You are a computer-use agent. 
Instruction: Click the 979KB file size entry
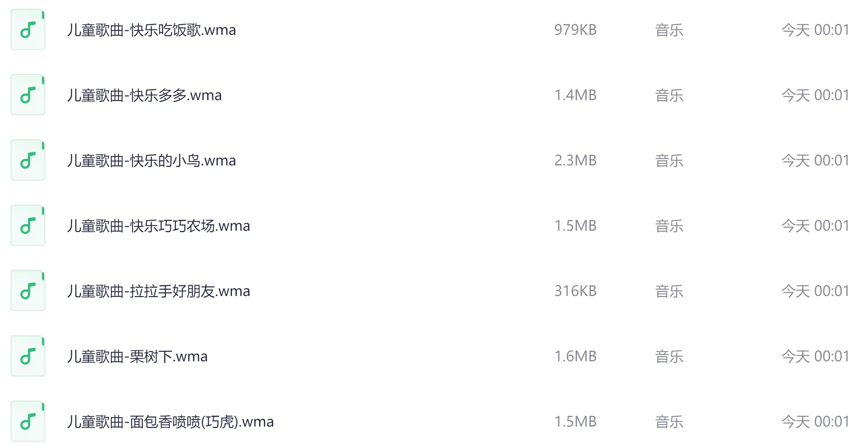(x=575, y=30)
